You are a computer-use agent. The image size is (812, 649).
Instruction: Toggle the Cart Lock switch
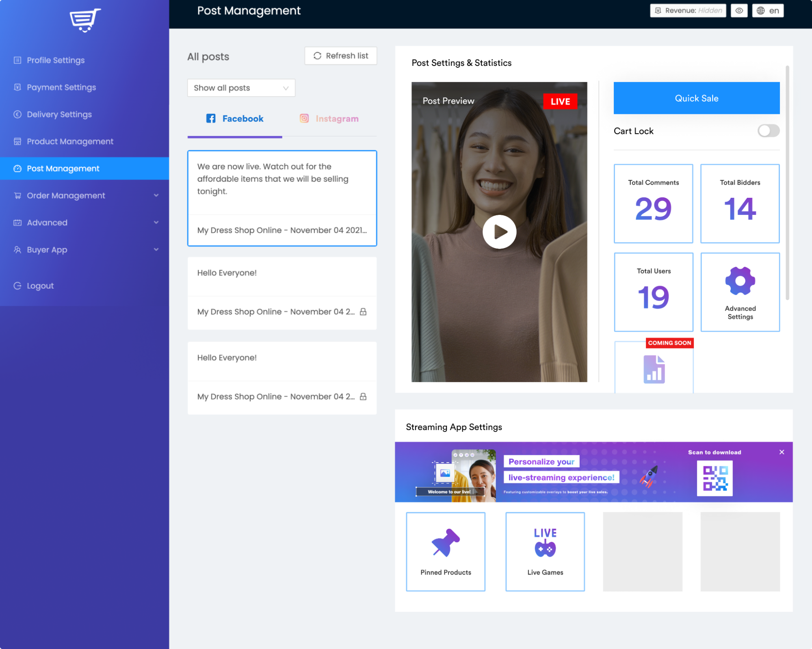click(768, 131)
